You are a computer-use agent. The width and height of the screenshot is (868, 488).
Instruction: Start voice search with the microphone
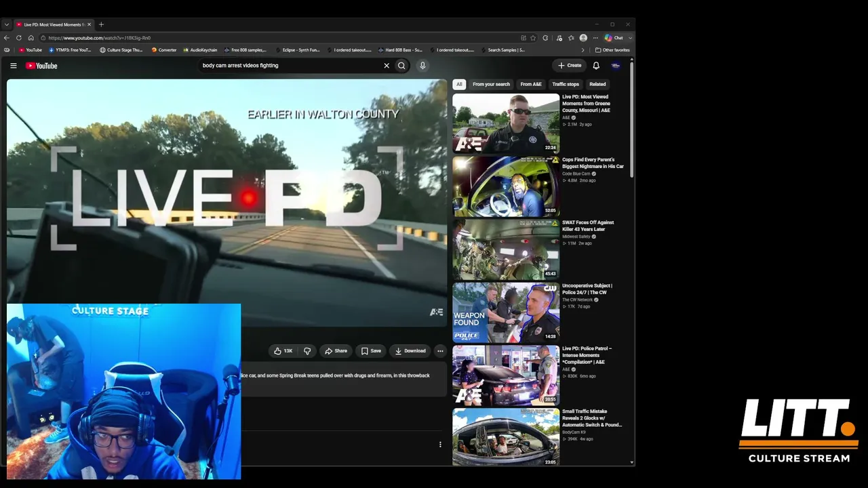(422, 66)
